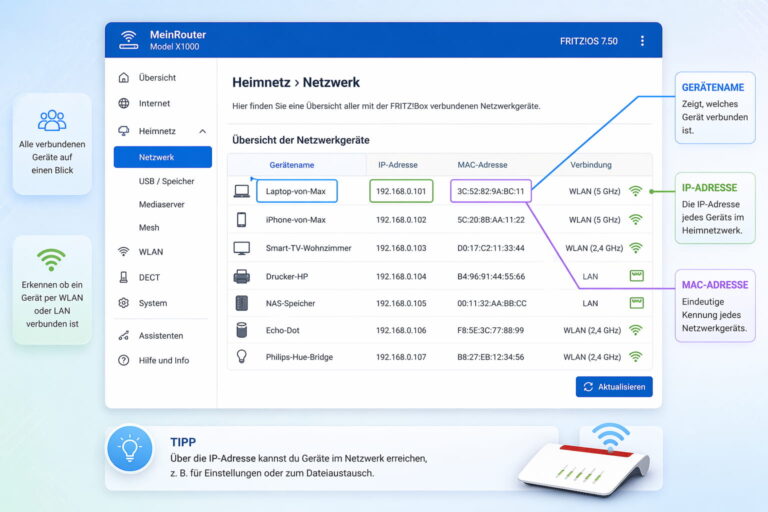Viewport: 768px width, 512px height.
Task: Click the WiFi signal icon for iPhone-von-Max
Action: point(636,219)
